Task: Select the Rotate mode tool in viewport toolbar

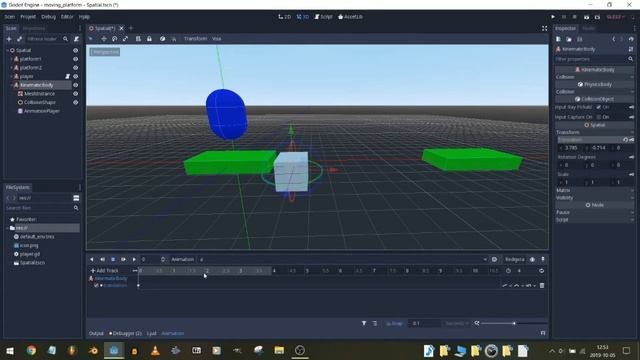Action: click(x=115, y=39)
